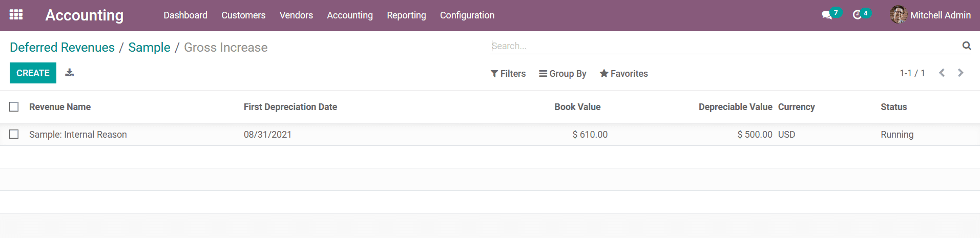Open the conversations chat icon

click(827, 15)
